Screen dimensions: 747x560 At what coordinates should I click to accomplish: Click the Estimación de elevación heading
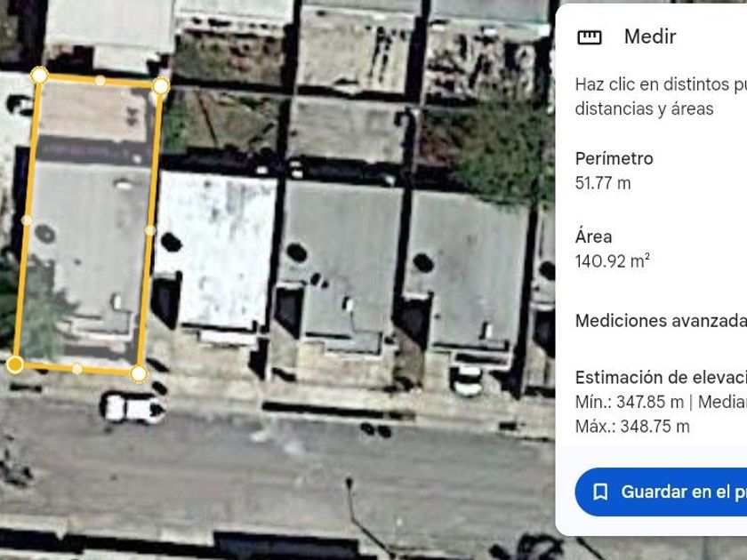point(661,378)
